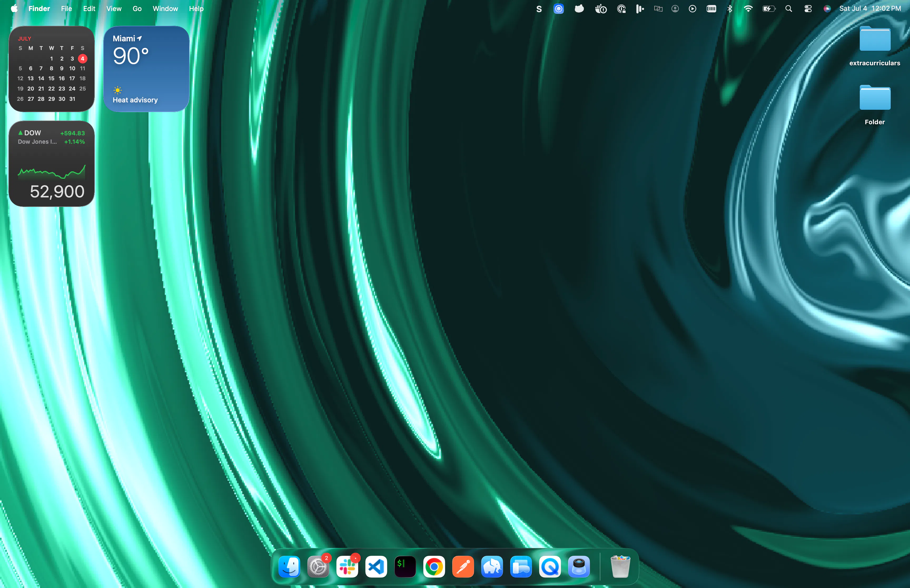The height and width of the screenshot is (588, 910).
Task: Launch System Settings from the Dock
Action: click(x=318, y=567)
